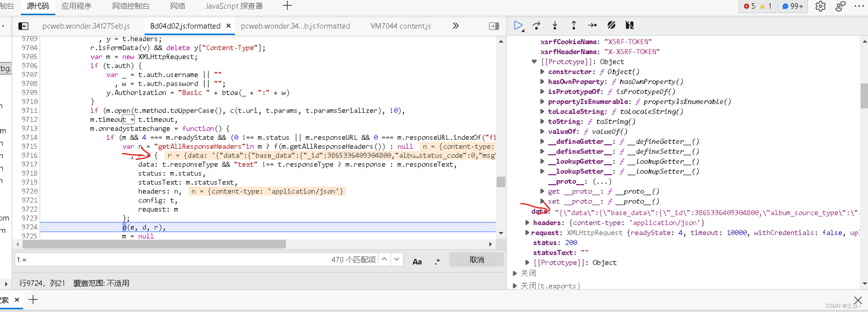Step out of current function
This screenshot has width=868, height=312.
574,26
